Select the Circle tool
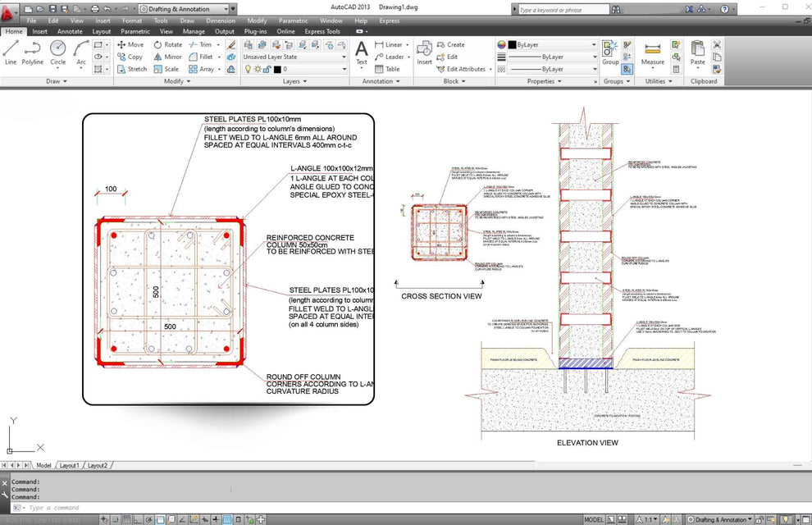Viewport: 812px width, 525px height. [x=58, y=52]
